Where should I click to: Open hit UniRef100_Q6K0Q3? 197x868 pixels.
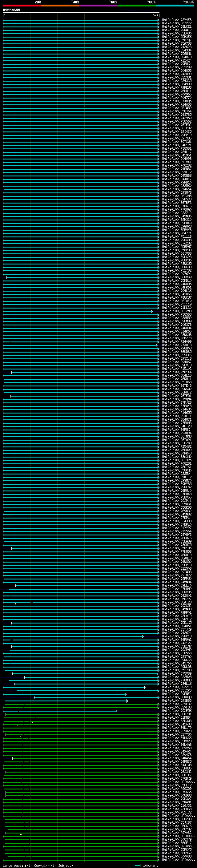177,697
